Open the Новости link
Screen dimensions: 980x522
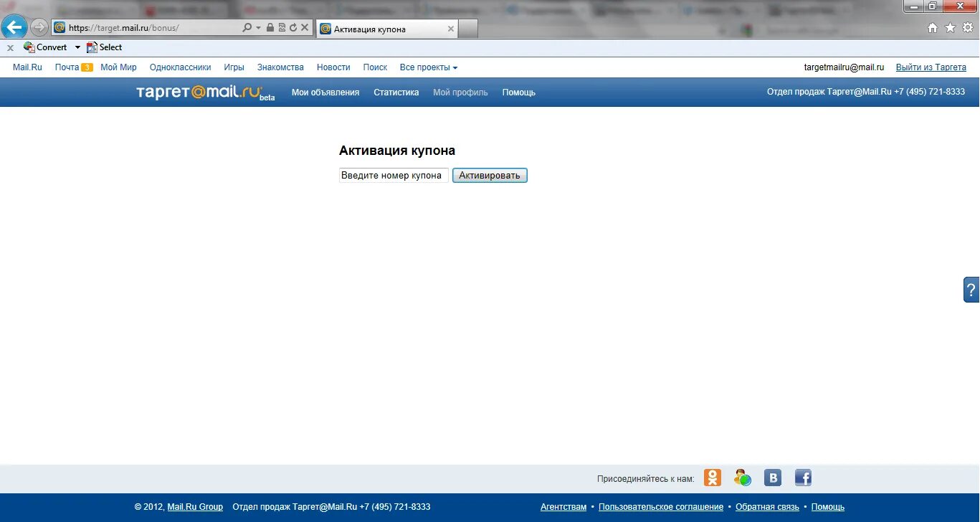coord(333,67)
